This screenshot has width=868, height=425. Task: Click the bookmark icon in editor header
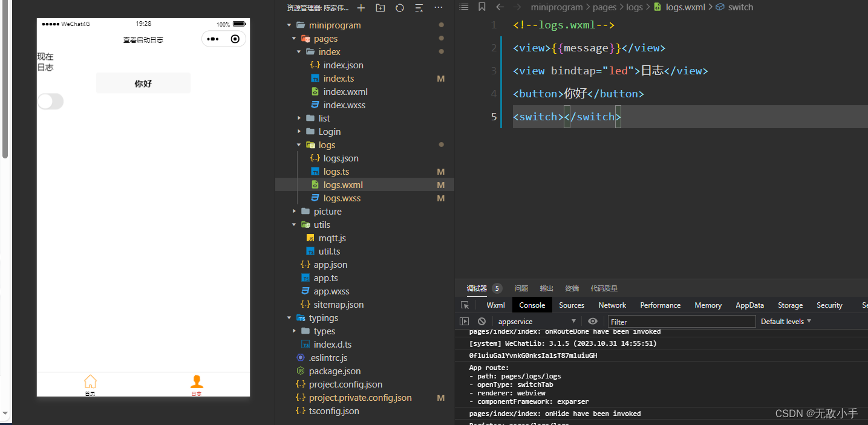point(481,7)
